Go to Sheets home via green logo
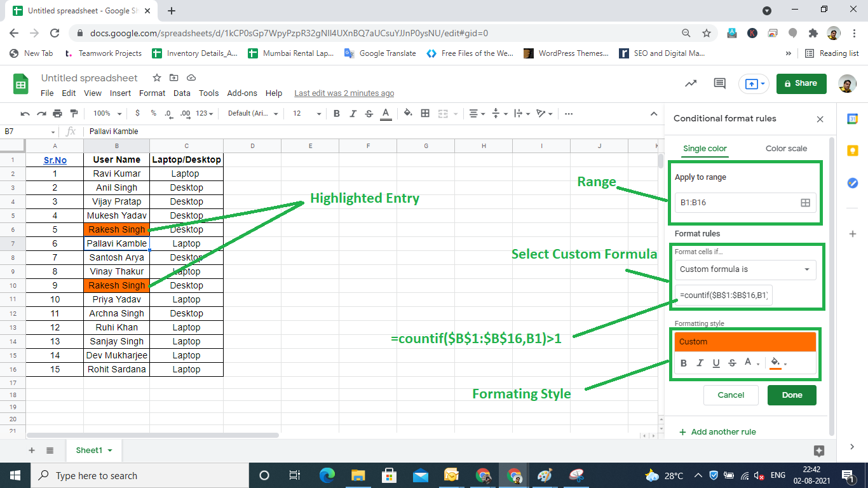Screen dimensions: 868x488 tap(21, 84)
